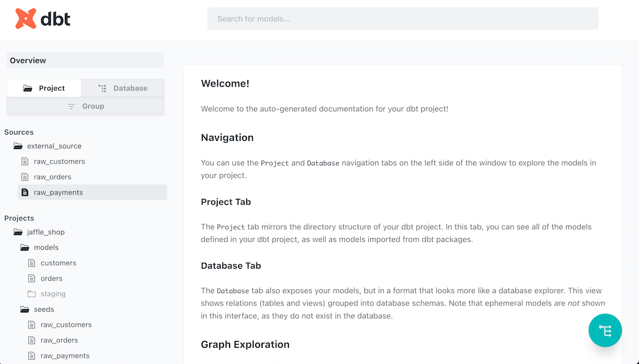Click the dbt logo icon
This screenshot has height=364, width=639.
point(26,19)
